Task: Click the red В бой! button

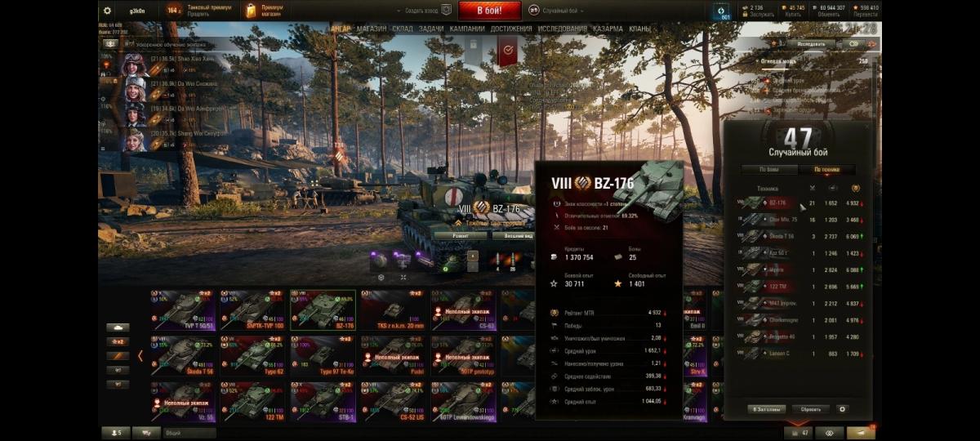Action: pos(489,11)
